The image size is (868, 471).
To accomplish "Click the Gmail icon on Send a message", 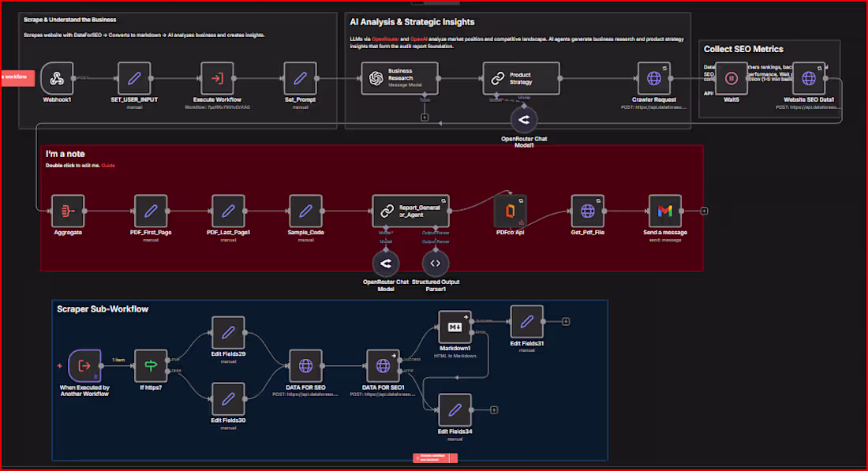I will click(x=665, y=210).
